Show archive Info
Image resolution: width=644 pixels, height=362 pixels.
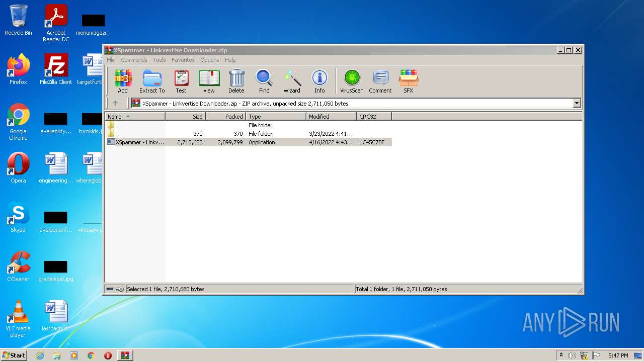[319, 81]
